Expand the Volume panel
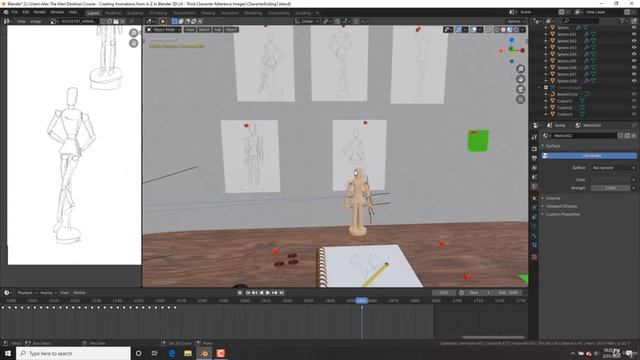 click(x=553, y=198)
